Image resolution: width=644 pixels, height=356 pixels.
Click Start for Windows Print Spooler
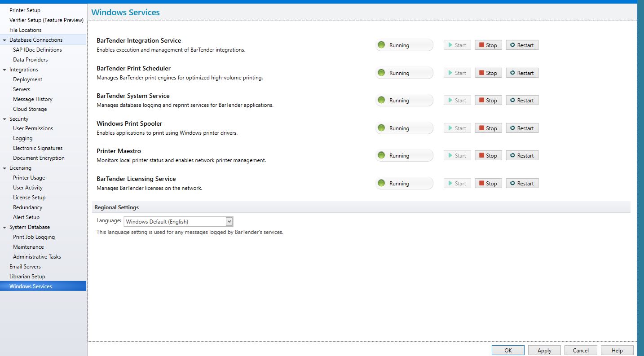pos(457,128)
